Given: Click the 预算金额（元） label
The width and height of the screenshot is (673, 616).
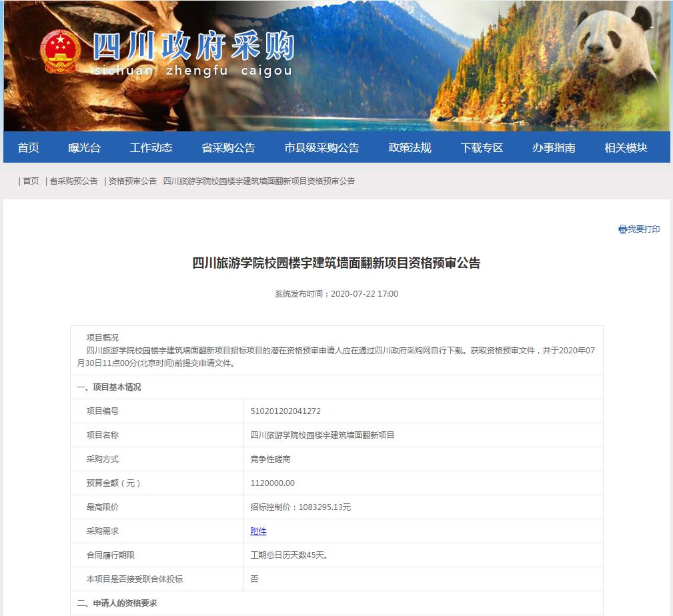Looking at the screenshot, I should click(x=113, y=483).
